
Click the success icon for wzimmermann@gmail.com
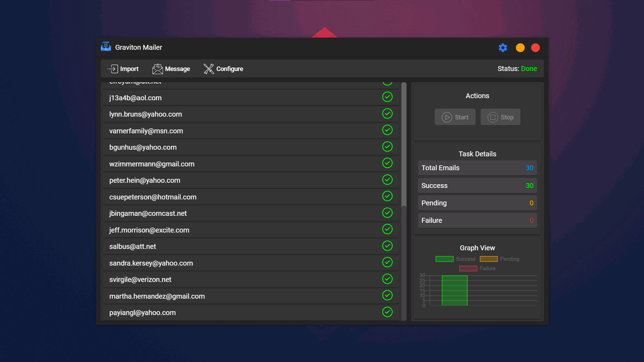[387, 163]
